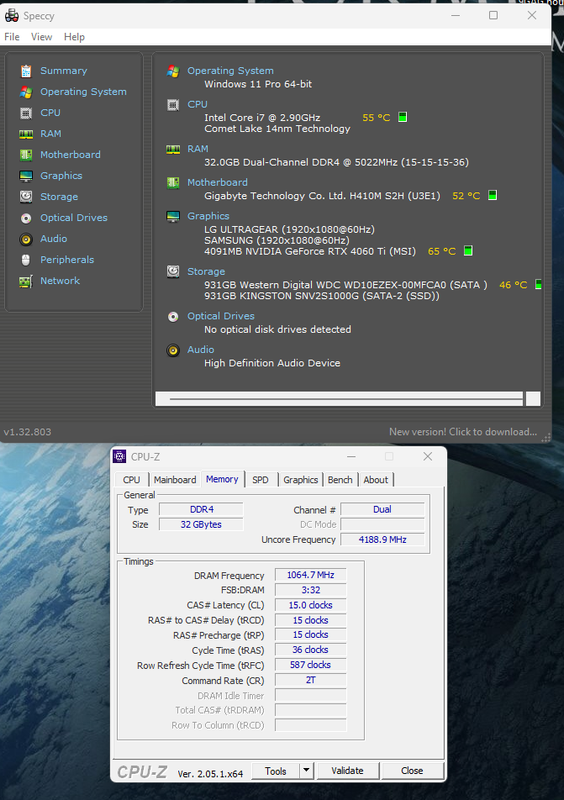Click the Speccy app icon in title bar
Viewport: 564px width, 800px height.
tap(11, 16)
